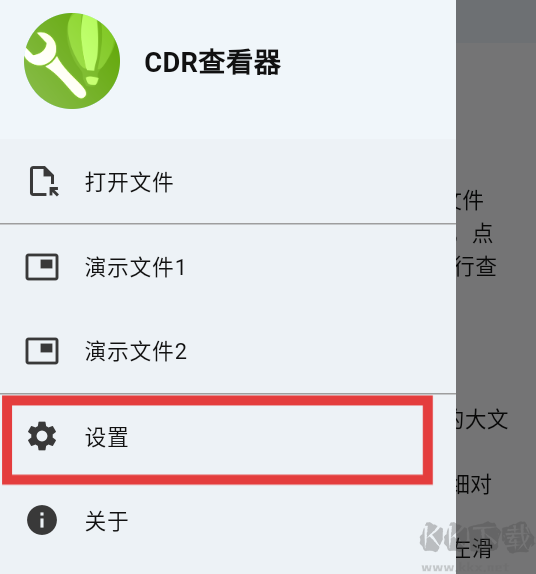Dismiss drawer by tapping dimmed background area
The height and width of the screenshot is (574, 536).
(496, 329)
